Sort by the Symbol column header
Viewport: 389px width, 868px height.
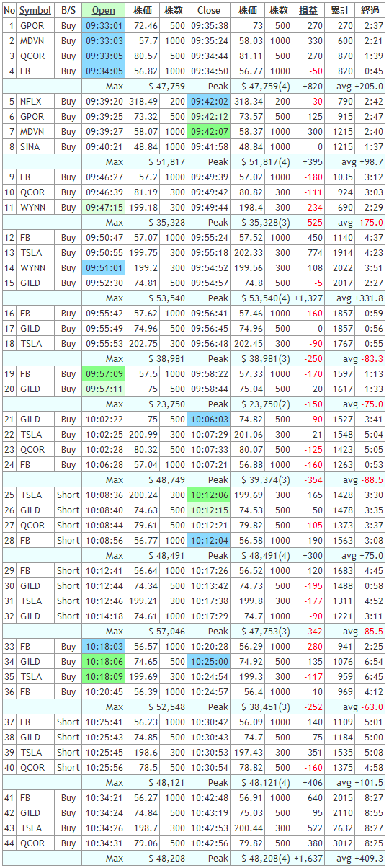coord(35,11)
